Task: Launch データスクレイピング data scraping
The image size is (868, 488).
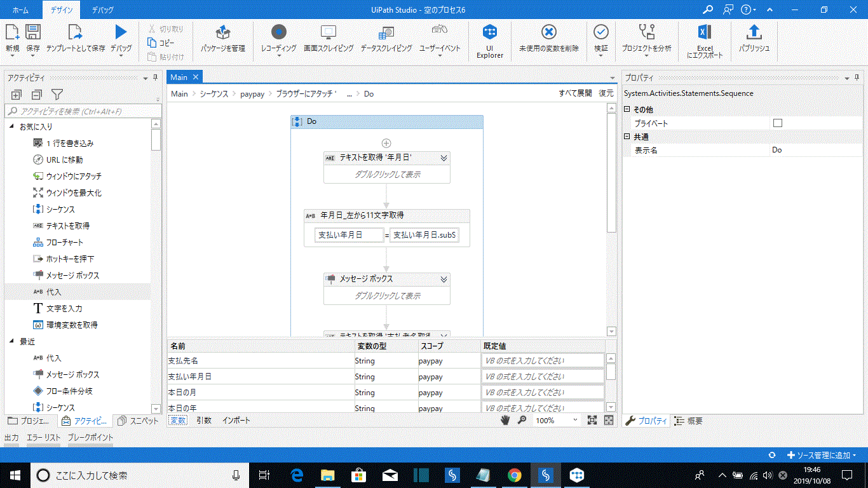Action: 386,32
